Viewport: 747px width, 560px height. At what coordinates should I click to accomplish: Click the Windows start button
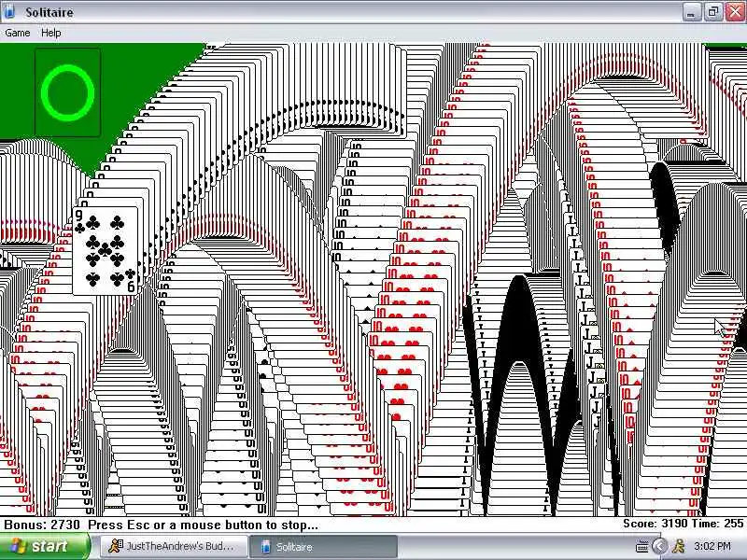click(45, 546)
